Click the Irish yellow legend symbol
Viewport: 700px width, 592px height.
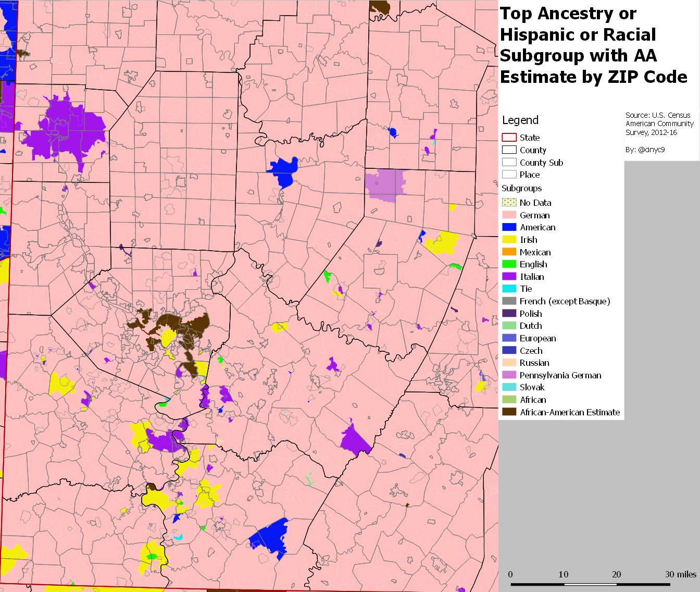click(x=508, y=240)
